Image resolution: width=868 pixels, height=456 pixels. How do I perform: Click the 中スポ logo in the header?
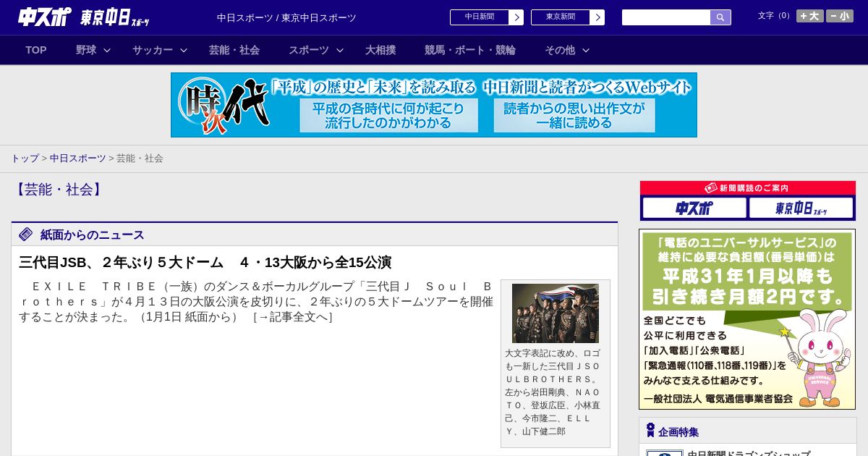(x=44, y=17)
